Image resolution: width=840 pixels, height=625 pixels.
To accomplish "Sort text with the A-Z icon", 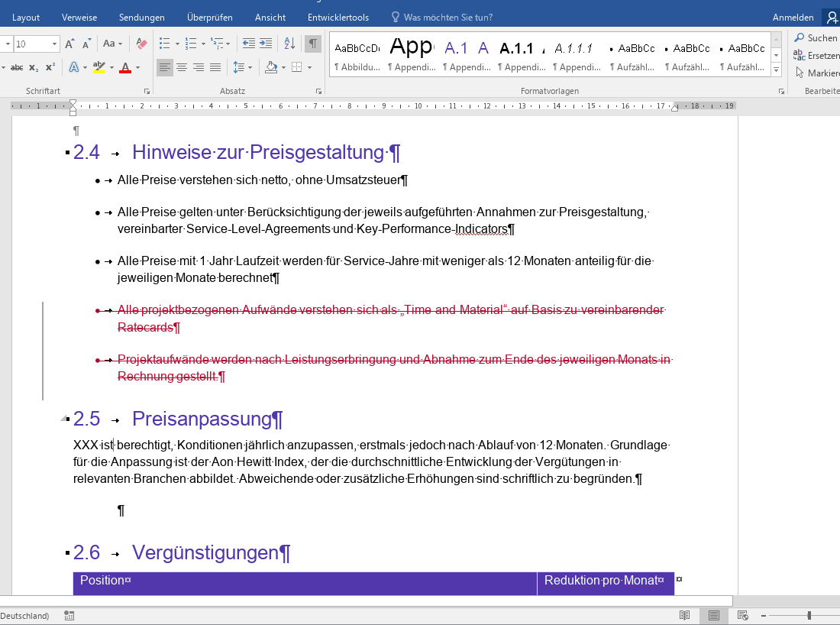I will pos(289,44).
